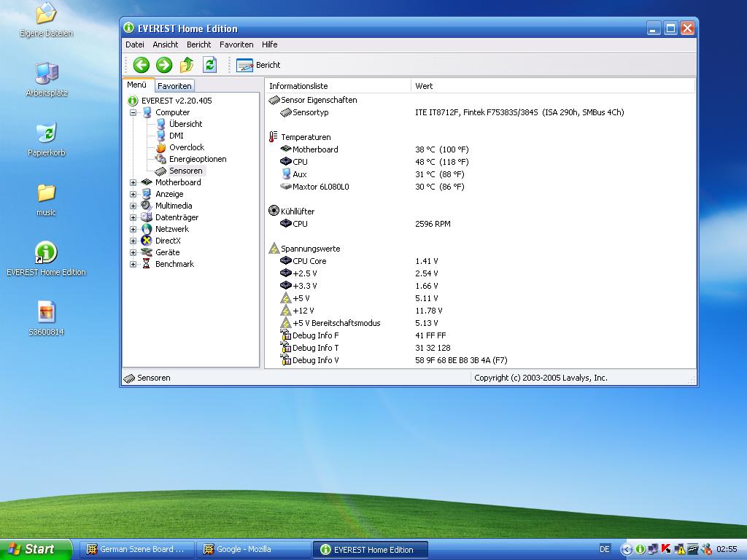Image resolution: width=747 pixels, height=560 pixels.
Task: Select EVEREST v2.20.405 root item
Action: click(x=177, y=101)
